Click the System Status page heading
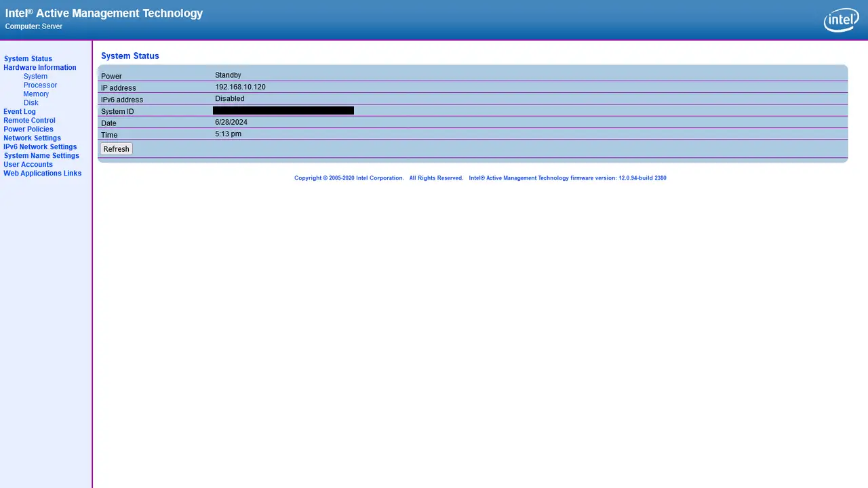 [x=130, y=56]
